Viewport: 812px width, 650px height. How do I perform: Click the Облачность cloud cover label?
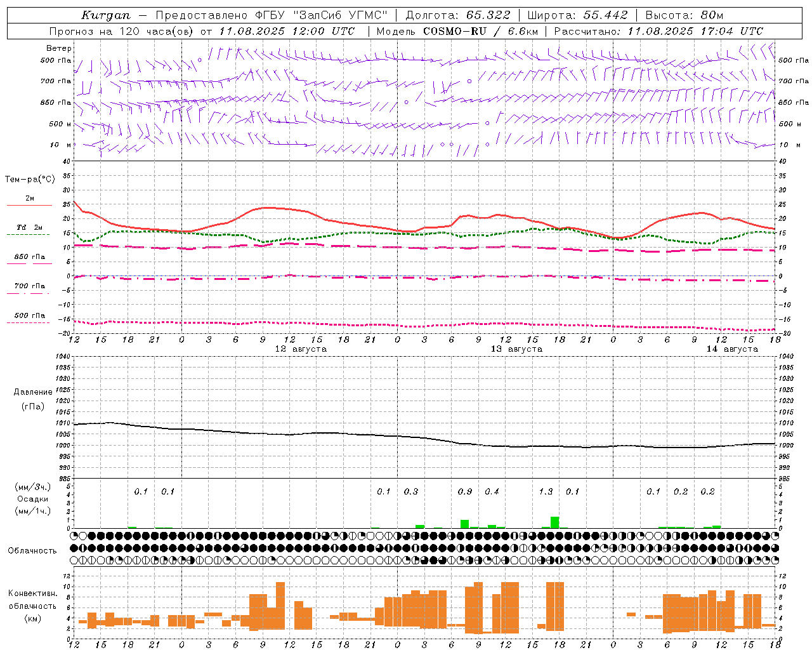click(x=32, y=551)
